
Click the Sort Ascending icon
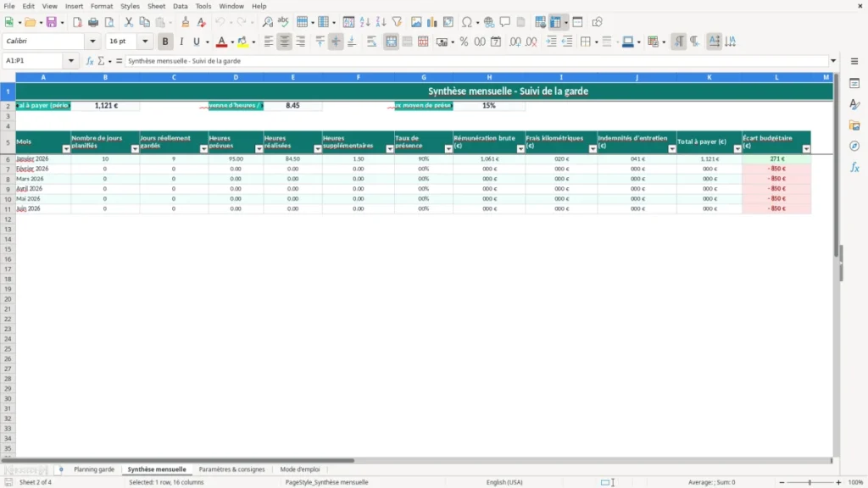364,22
